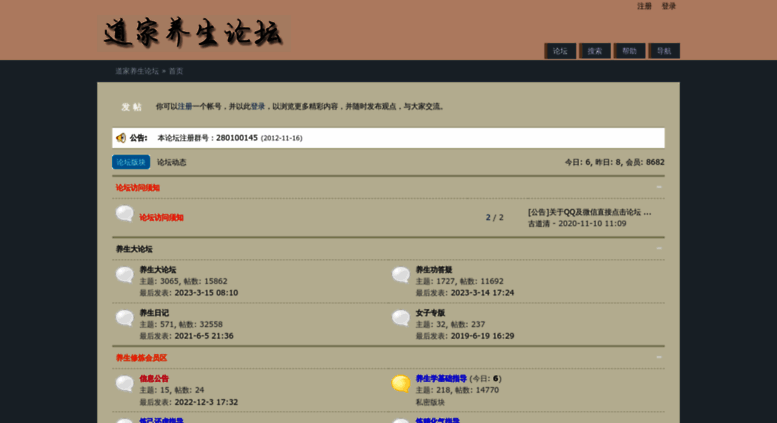
Task: Switch to the 论坛版块 tab
Action: tap(131, 162)
